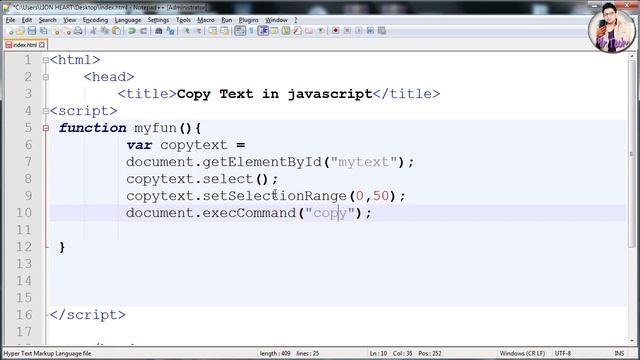The width and height of the screenshot is (640, 360).
Task: Open the Settings menu
Action: click(x=158, y=20)
